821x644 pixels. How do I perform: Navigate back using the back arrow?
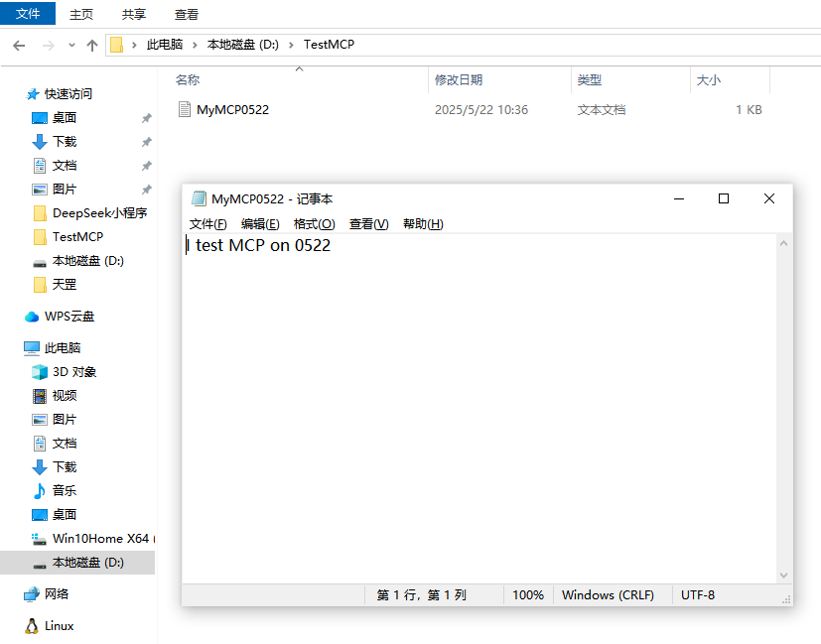click(x=18, y=45)
